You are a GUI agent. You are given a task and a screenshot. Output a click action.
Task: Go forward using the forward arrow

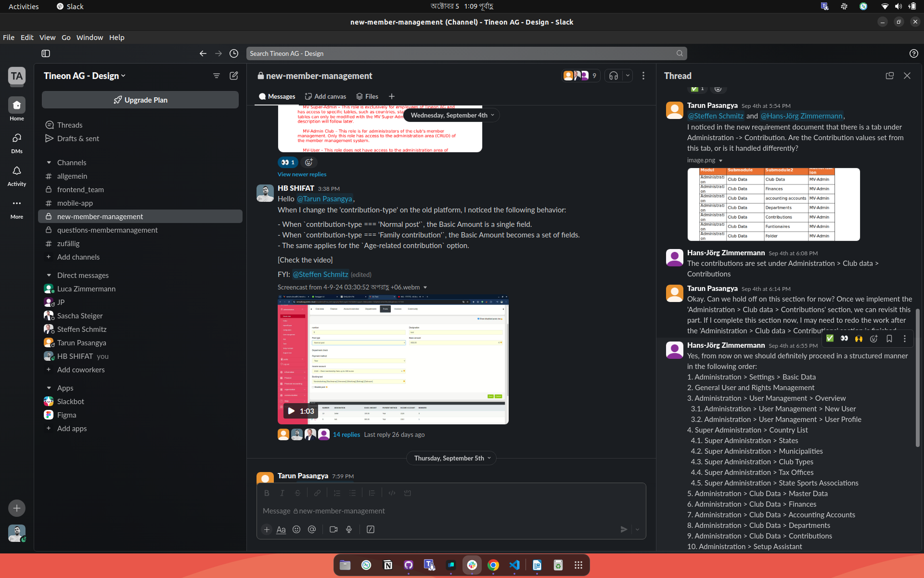pos(218,53)
